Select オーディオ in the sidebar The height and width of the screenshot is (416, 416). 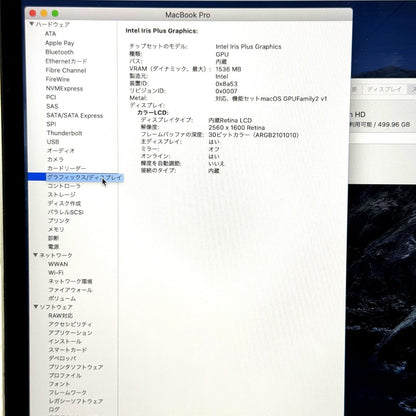tap(61, 151)
